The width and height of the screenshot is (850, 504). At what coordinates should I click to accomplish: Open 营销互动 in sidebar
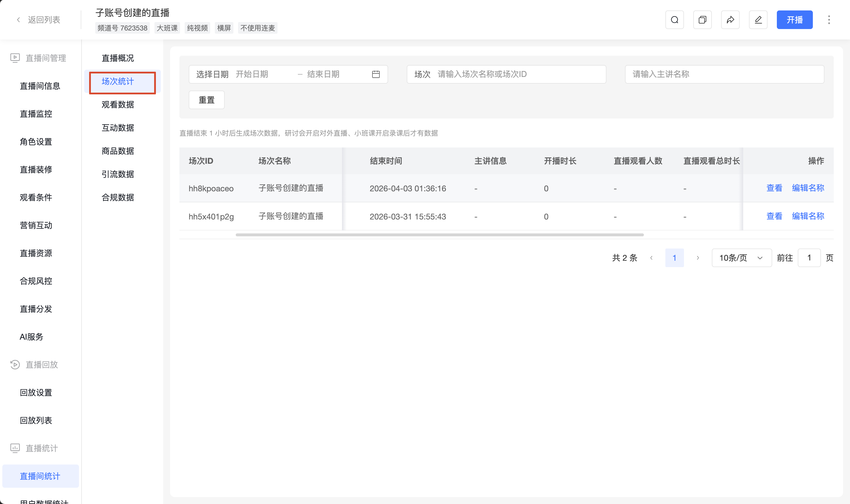(36, 225)
